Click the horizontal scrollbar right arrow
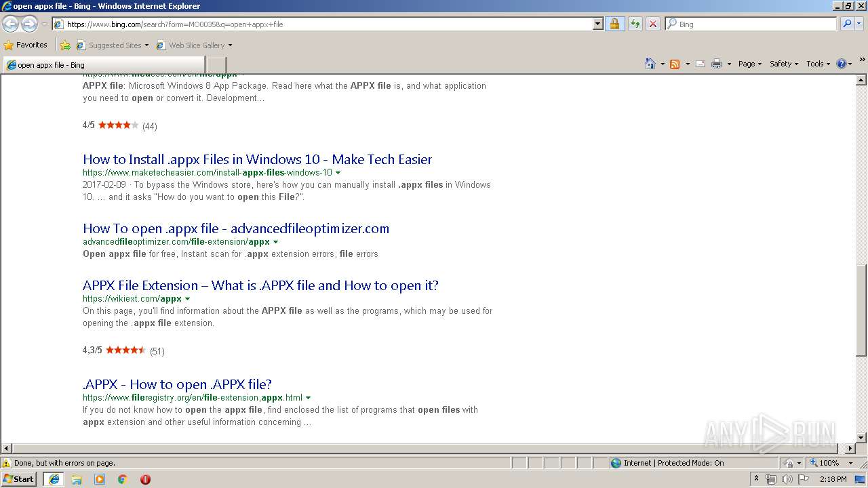This screenshot has height=488, width=868. pos(850,448)
